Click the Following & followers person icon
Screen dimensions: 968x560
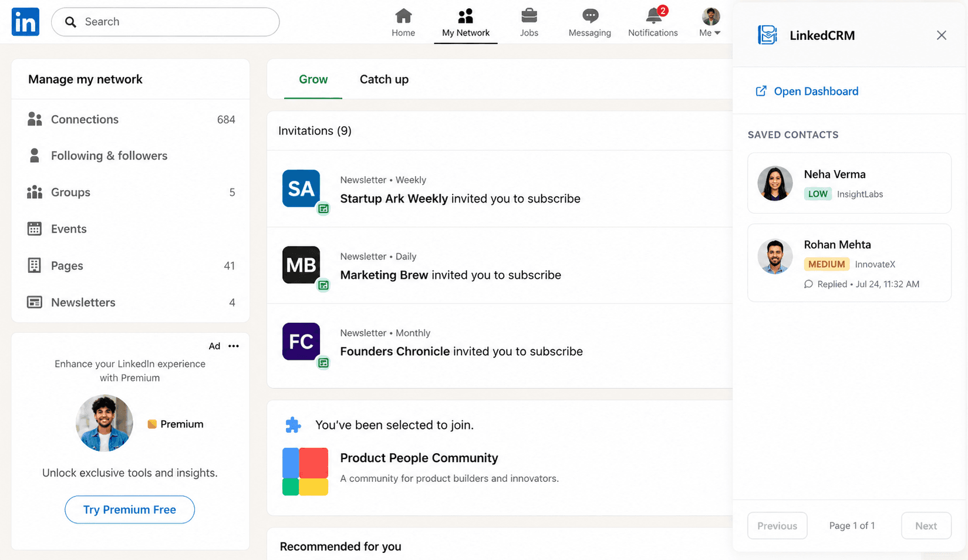pyautogui.click(x=35, y=156)
